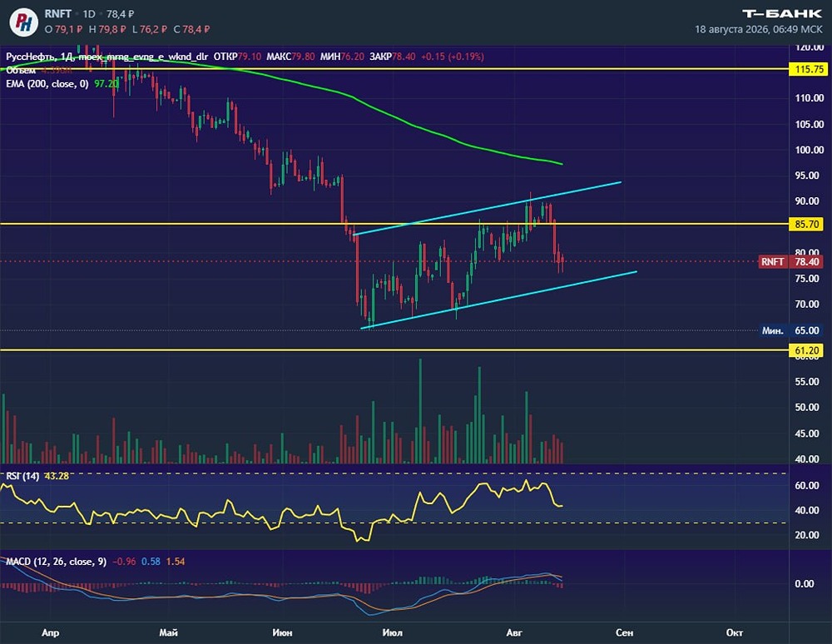
Task: Click the EMA (200, close, 0) indicator label
Action: coord(47,84)
